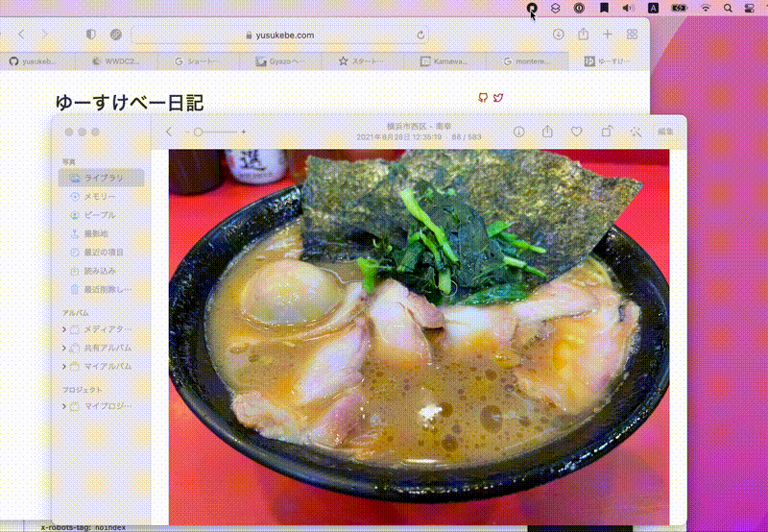
Task: Open a new Safari tab with plus
Action: click(x=608, y=35)
